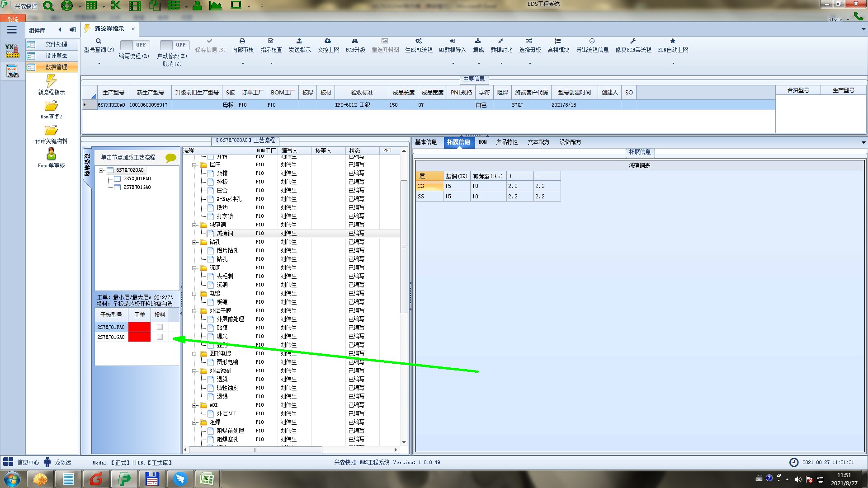The width and height of the screenshot is (868, 488).
Task: Check 投料 box for 2STXJ01FA0
Action: tap(160, 327)
